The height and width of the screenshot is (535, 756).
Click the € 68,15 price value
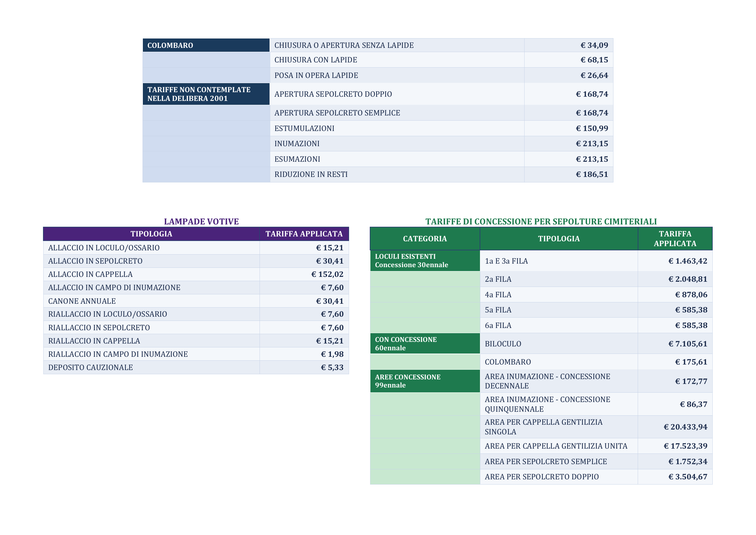(594, 60)
